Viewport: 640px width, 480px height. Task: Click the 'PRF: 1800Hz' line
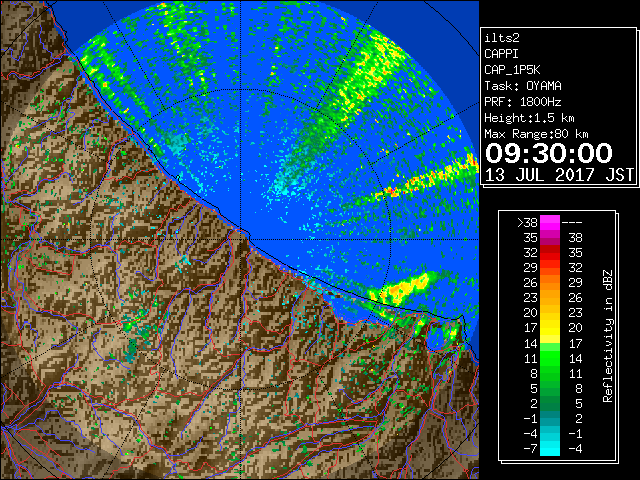coord(523,102)
